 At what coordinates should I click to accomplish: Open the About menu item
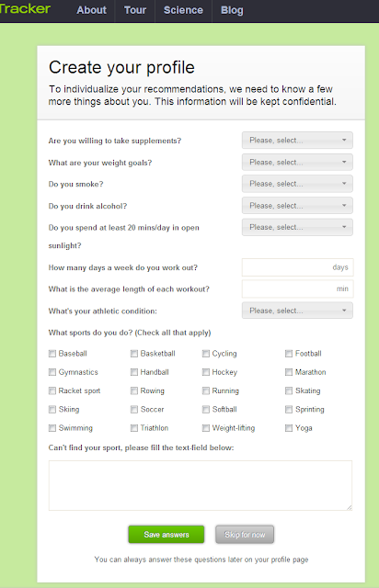tap(91, 10)
